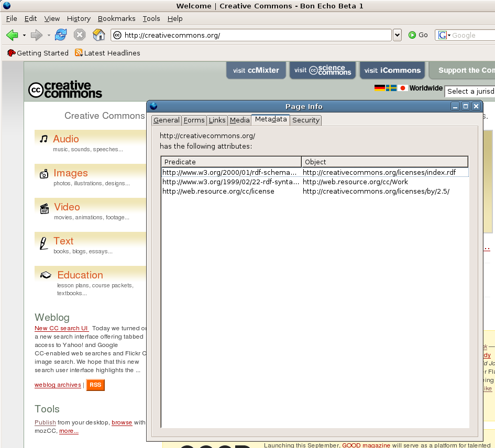Click the Images camera icon

coord(44,174)
